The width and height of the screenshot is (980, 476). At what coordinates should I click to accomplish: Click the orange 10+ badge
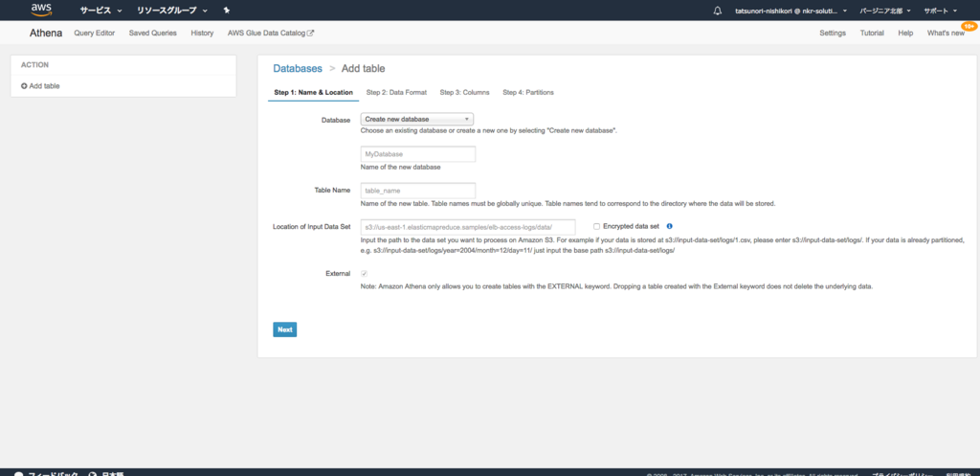(x=969, y=26)
